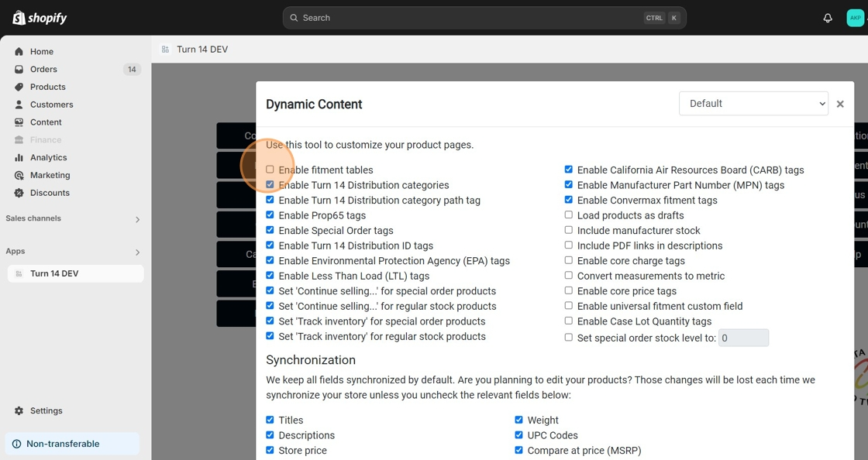This screenshot has width=868, height=460.
Task: Close the Dynamic Content dialog
Action: click(840, 104)
